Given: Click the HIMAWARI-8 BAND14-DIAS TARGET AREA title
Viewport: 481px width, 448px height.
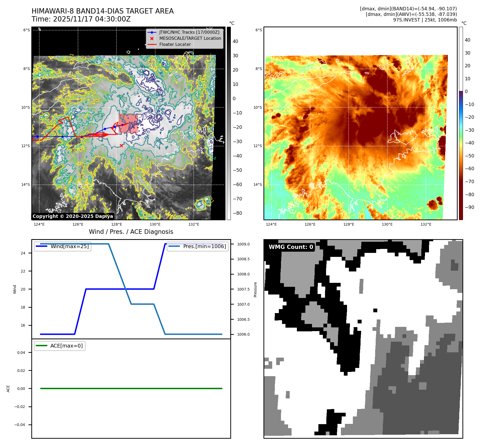Looking at the screenshot, I should click(102, 11).
